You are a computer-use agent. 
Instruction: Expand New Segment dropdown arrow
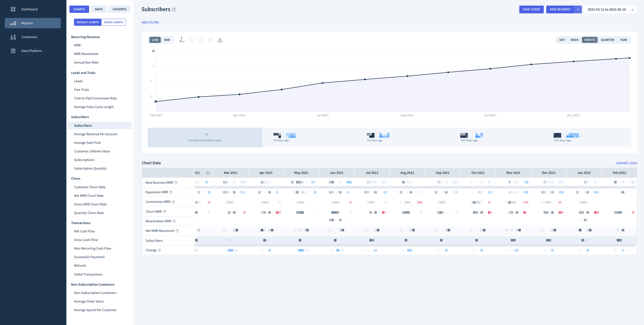tap(578, 10)
